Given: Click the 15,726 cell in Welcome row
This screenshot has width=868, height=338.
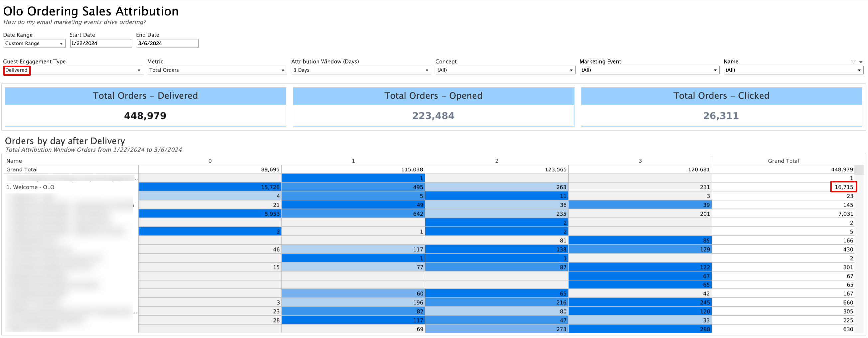Looking at the screenshot, I should pos(210,187).
